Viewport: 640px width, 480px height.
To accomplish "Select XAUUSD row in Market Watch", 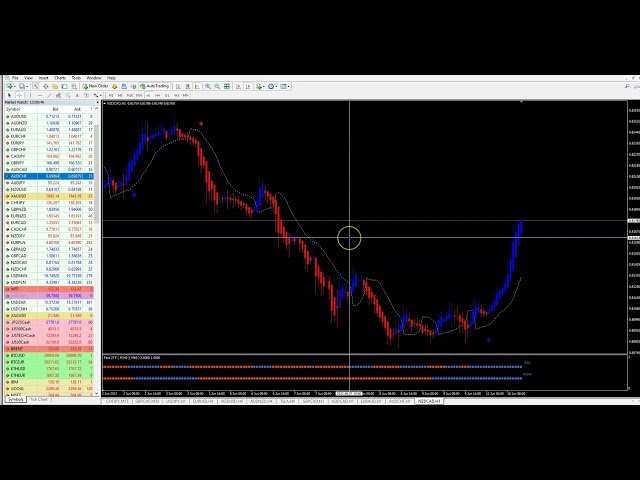I will coord(18,196).
